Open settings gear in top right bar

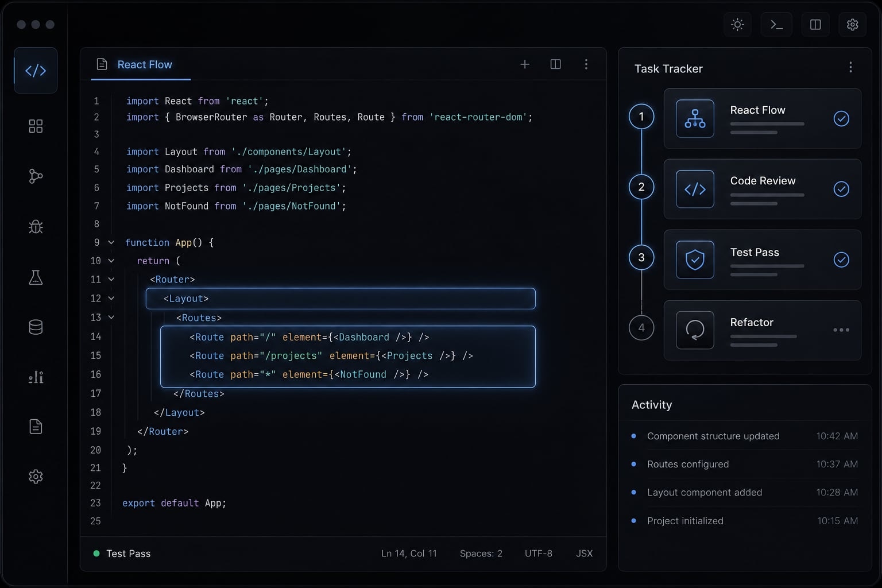pos(853,24)
